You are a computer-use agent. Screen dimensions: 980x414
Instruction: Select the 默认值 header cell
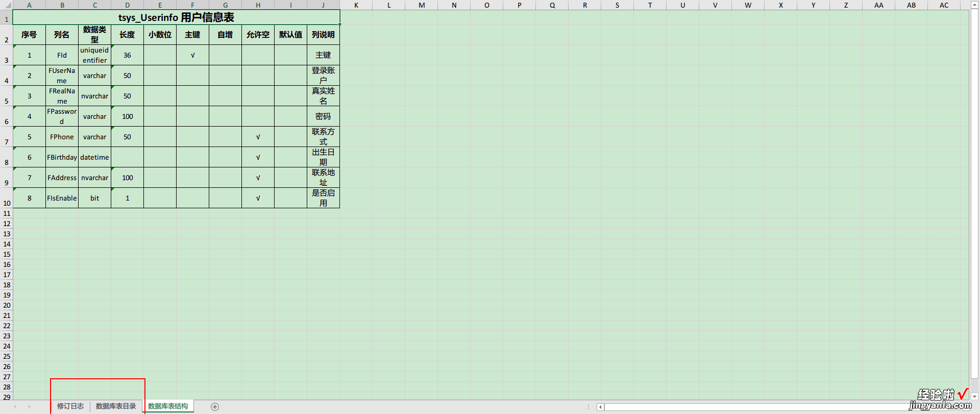coord(290,35)
